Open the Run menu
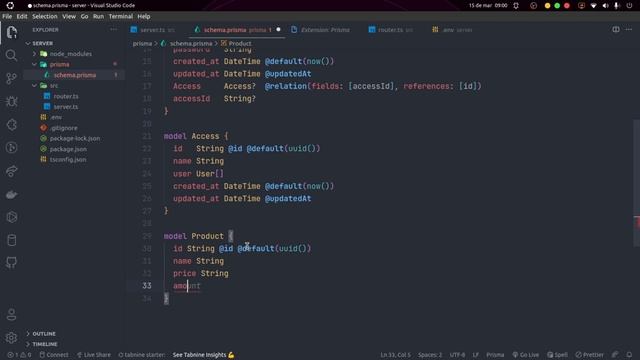The image size is (640, 360). point(98,16)
